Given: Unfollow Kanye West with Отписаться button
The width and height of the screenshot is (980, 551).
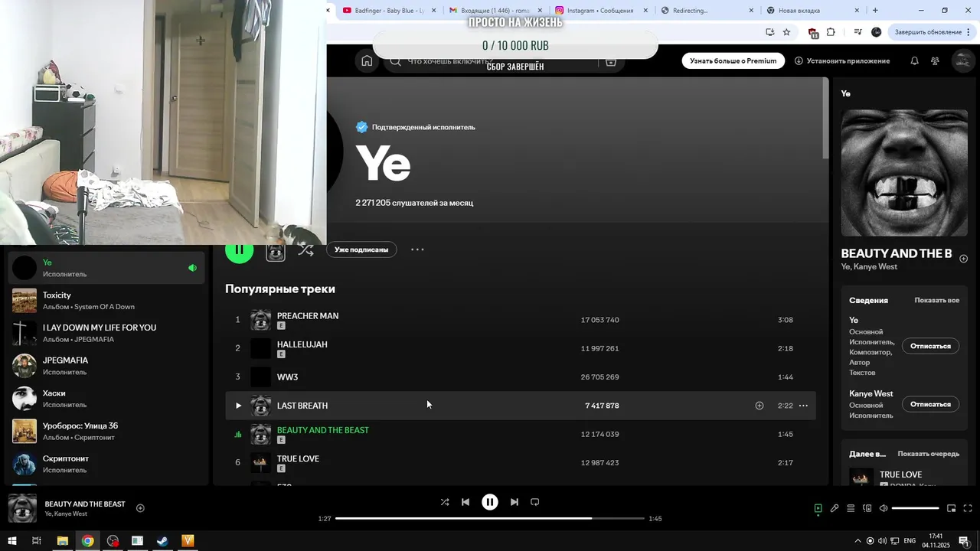Looking at the screenshot, I should [x=930, y=404].
